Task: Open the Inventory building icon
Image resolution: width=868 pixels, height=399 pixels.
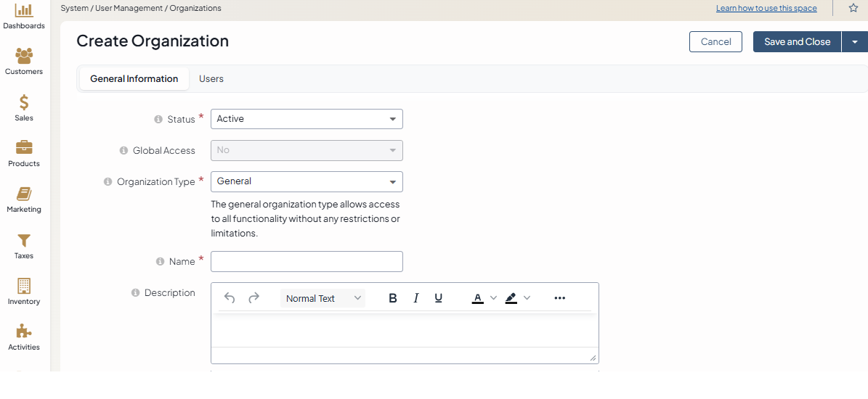Action: coord(24,286)
